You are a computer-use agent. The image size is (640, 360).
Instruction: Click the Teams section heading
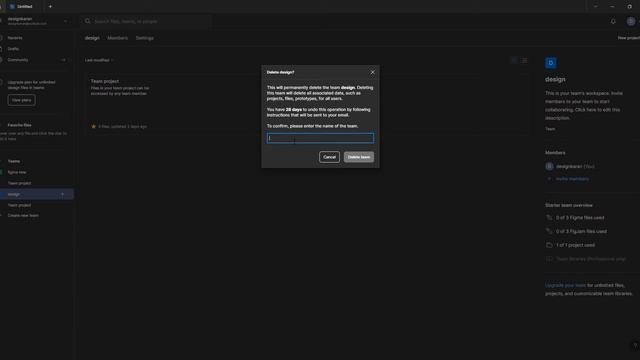[14, 161]
